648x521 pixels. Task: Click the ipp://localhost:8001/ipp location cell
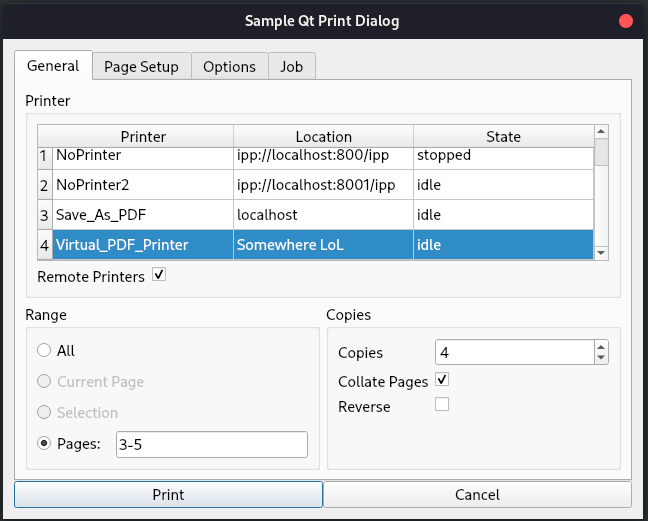tap(324, 185)
